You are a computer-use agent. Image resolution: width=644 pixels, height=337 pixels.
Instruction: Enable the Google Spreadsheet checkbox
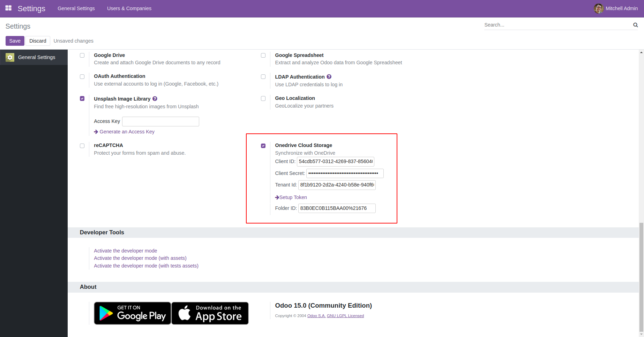tap(263, 55)
